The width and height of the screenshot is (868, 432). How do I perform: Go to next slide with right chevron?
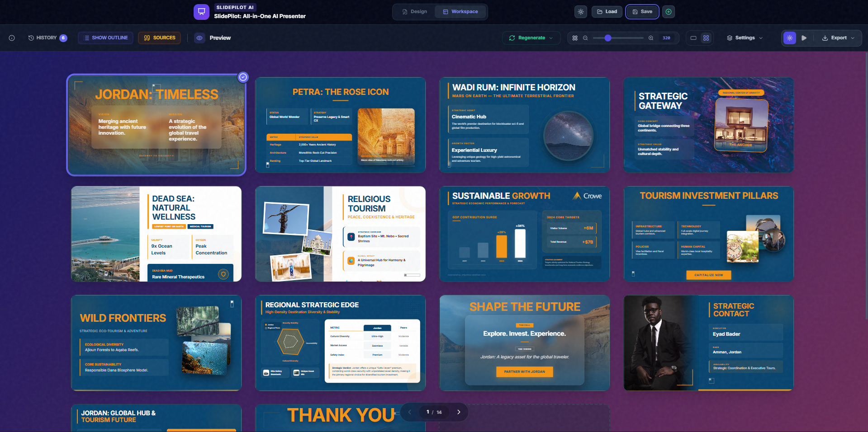459,412
